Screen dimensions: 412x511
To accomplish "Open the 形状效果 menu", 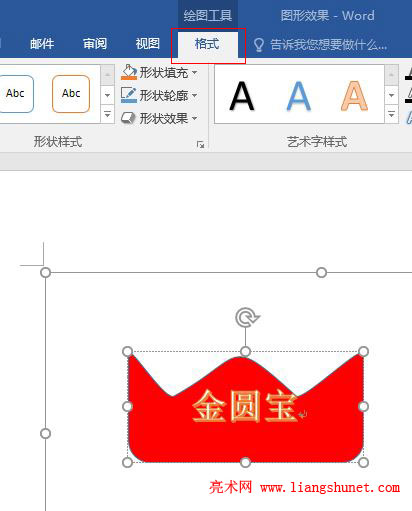I will click(x=159, y=118).
